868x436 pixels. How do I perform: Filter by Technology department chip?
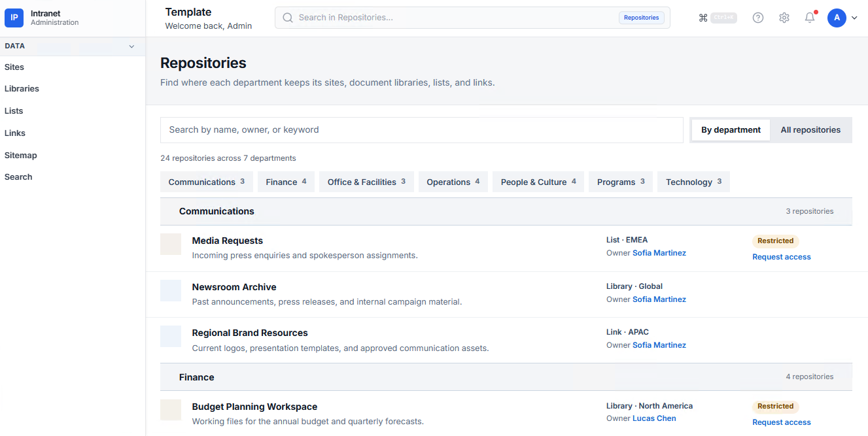tap(693, 182)
